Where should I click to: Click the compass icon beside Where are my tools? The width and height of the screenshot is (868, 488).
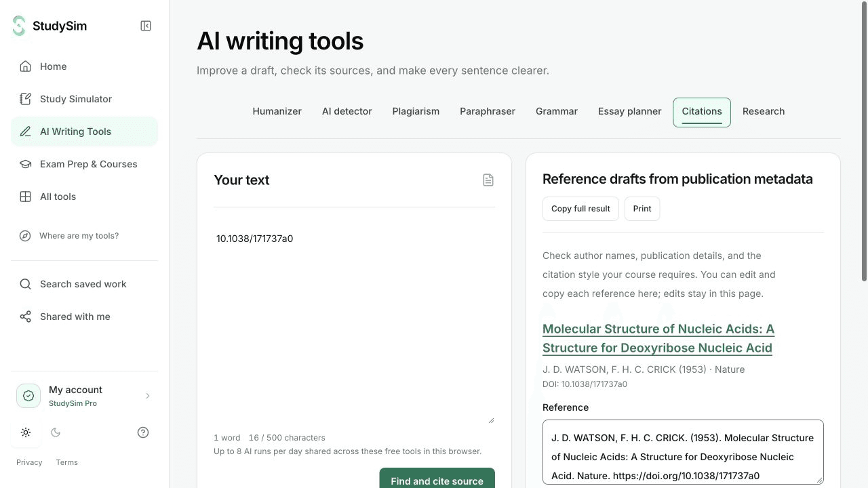pos(25,236)
